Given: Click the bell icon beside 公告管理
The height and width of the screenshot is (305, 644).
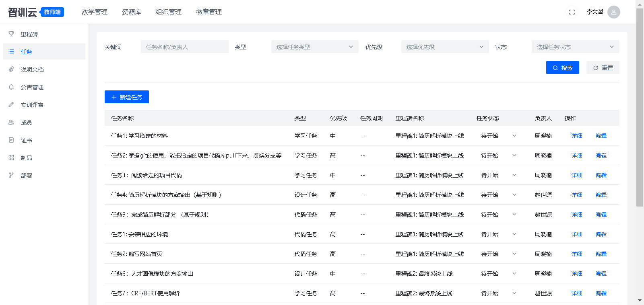Looking at the screenshot, I should (x=11, y=87).
